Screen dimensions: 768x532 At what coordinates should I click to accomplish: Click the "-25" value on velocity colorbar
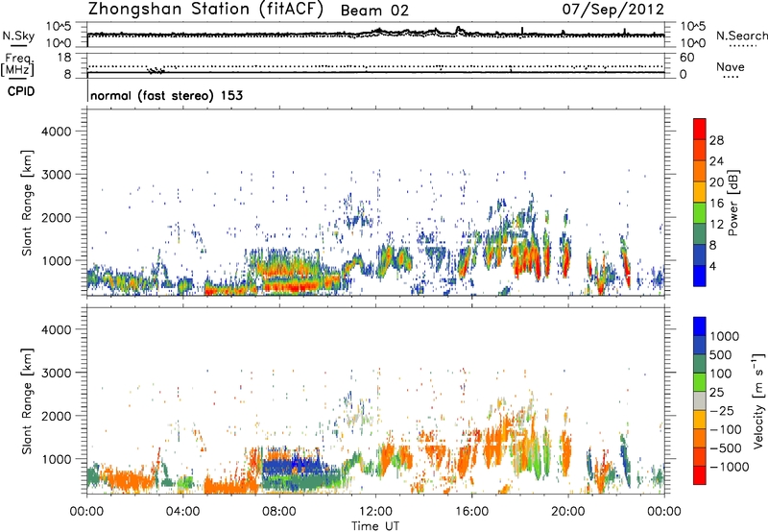[721, 411]
